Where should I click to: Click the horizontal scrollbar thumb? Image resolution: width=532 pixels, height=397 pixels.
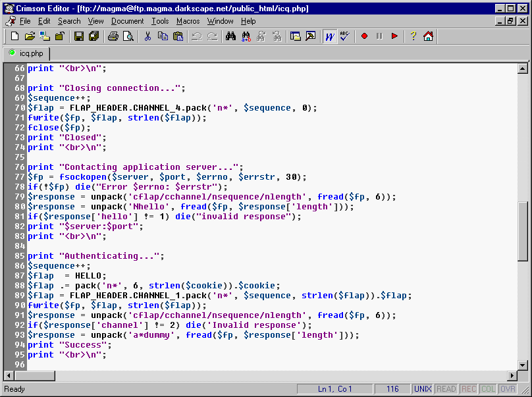(35, 376)
